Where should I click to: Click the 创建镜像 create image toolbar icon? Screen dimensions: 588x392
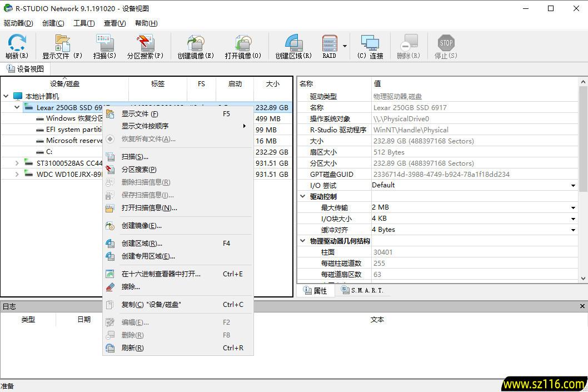click(x=195, y=46)
